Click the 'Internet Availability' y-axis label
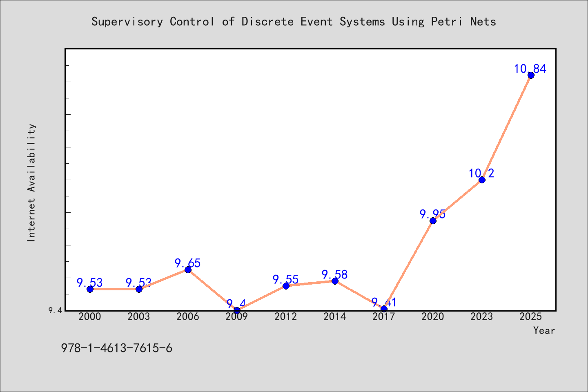The height and width of the screenshot is (392, 588). [31, 183]
